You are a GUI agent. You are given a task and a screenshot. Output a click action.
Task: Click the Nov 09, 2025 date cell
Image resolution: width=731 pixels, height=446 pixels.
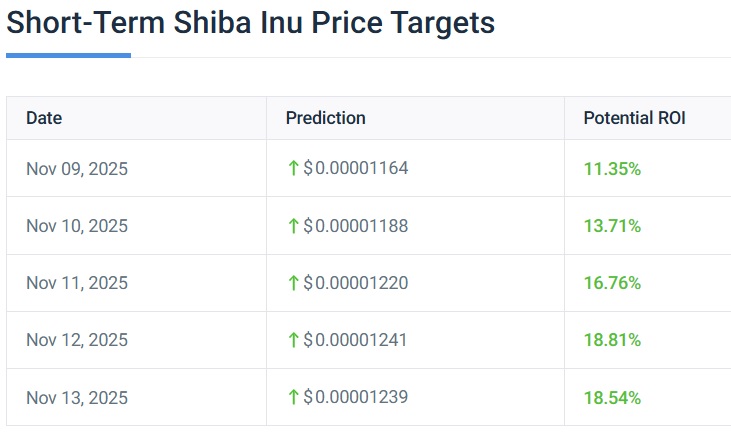(x=77, y=169)
